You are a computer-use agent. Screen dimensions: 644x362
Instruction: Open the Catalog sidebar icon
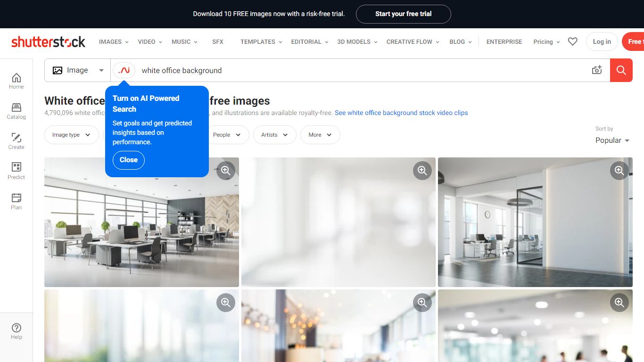pyautogui.click(x=16, y=111)
